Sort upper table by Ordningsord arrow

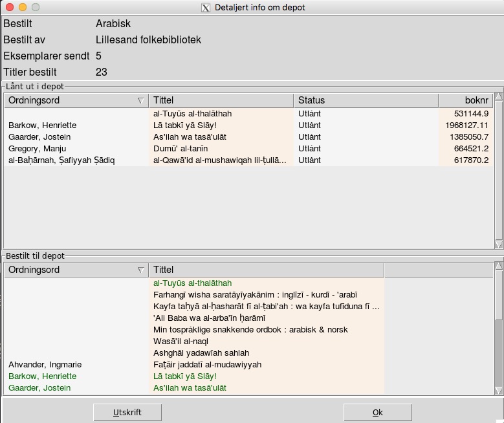(140, 101)
